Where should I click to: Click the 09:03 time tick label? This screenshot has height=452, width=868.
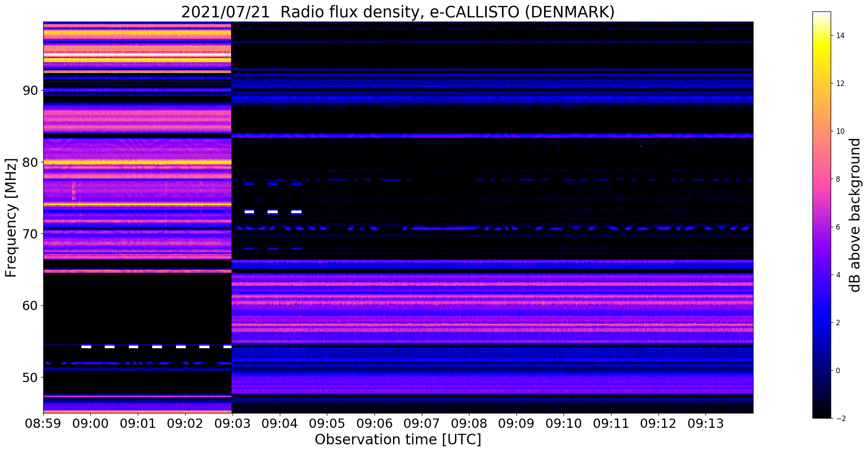point(232,423)
